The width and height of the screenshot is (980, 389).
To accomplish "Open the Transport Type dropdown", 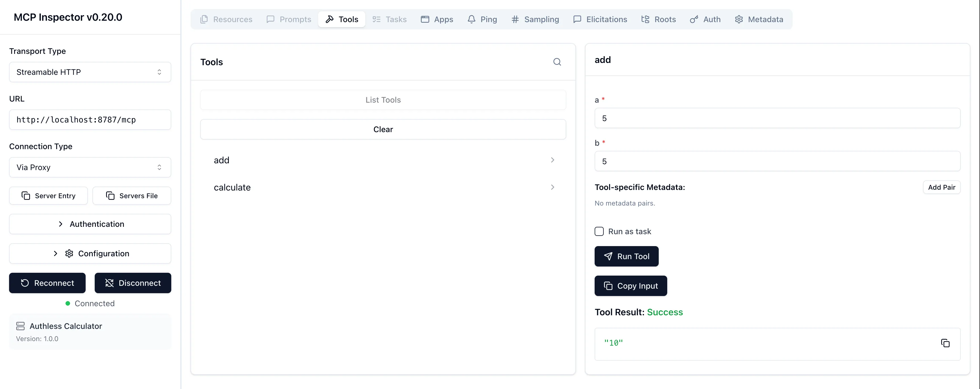I will click(x=90, y=72).
